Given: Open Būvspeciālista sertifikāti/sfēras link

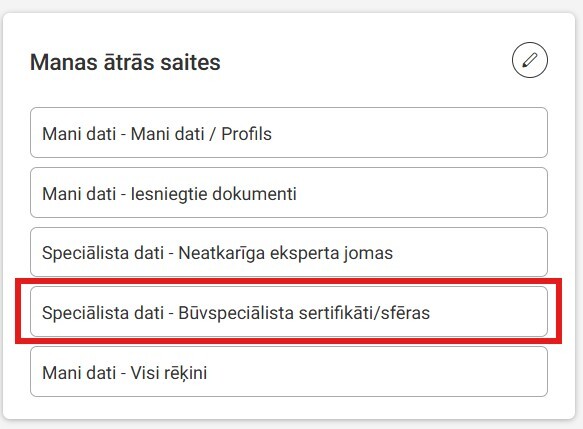Looking at the screenshot, I should tap(289, 312).
